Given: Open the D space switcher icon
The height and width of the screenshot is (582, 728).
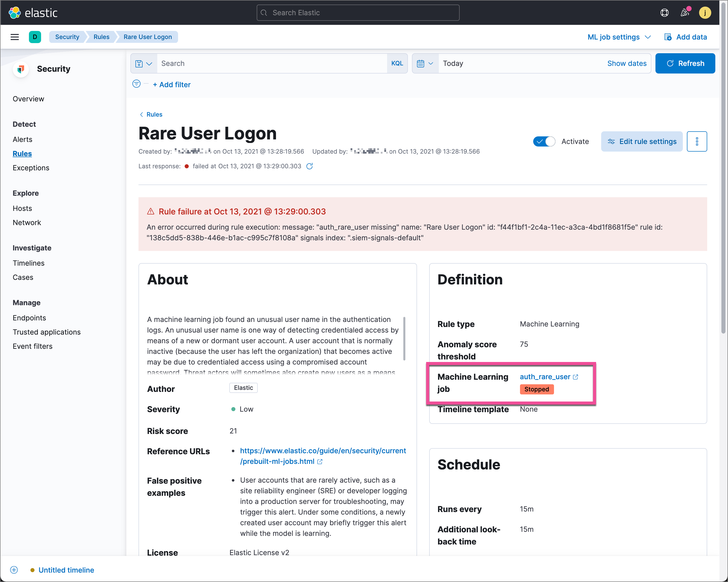Looking at the screenshot, I should 35,37.
